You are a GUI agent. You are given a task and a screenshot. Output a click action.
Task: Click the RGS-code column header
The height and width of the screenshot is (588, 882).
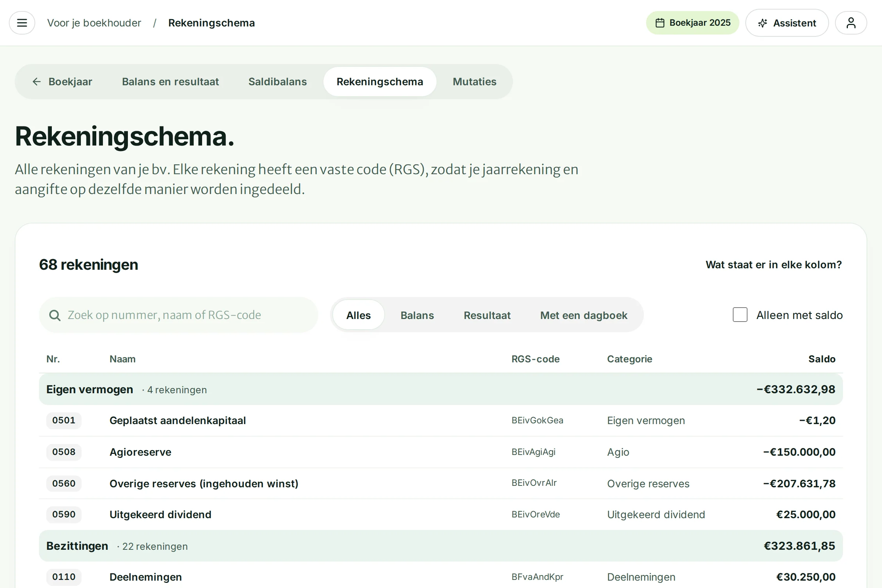[535, 359]
